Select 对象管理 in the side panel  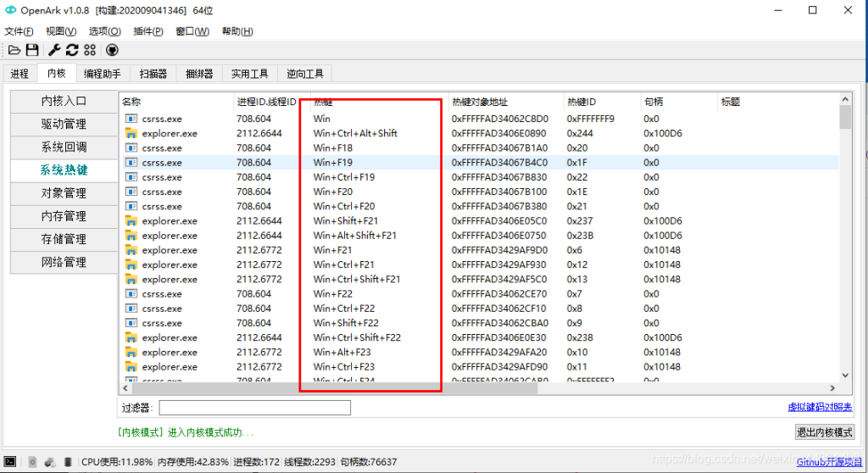tap(64, 193)
